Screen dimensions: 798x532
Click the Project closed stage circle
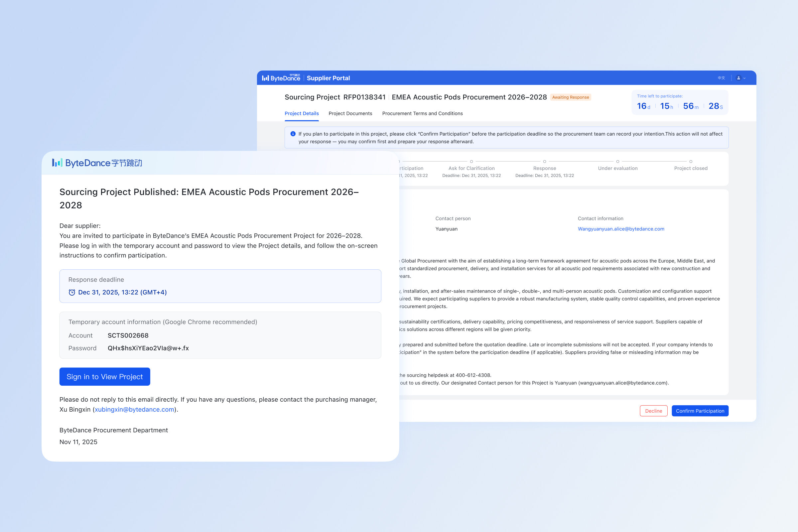pyautogui.click(x=691, y=162)
